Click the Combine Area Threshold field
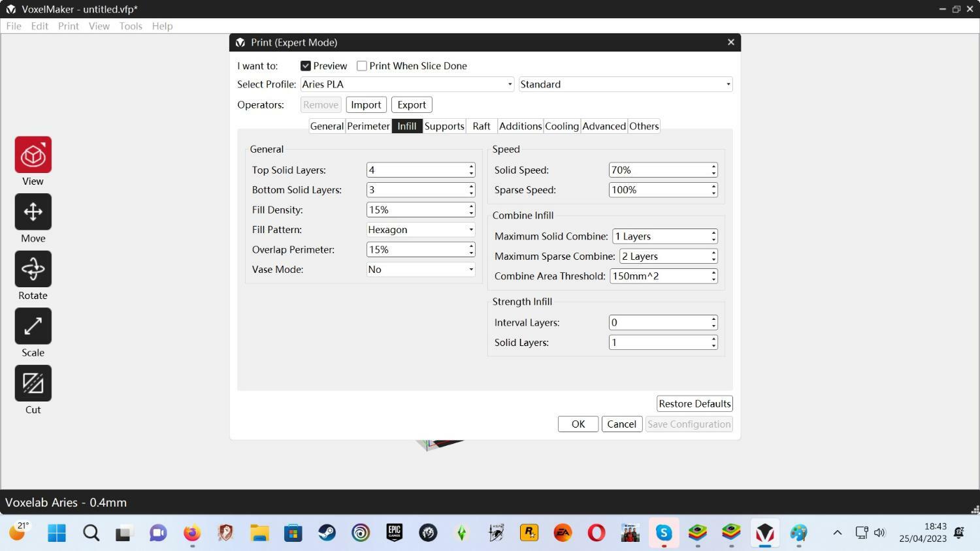980x551 pixels. click(664, 276)
